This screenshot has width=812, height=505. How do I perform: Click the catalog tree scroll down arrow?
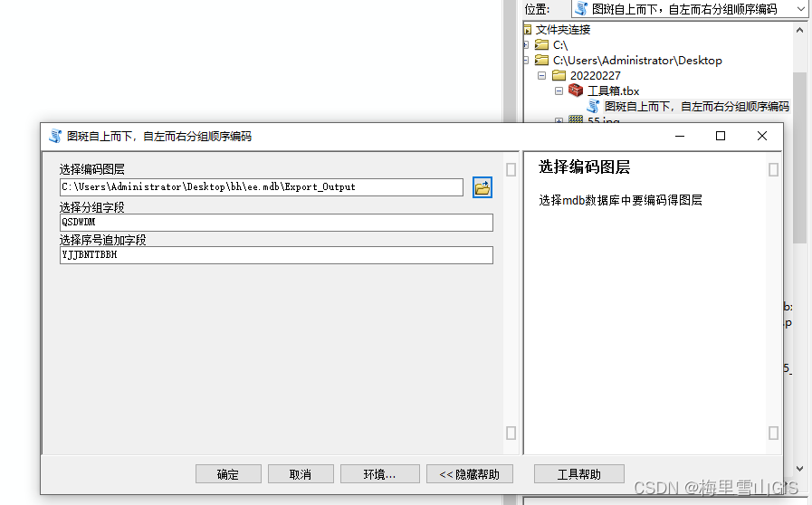point(799,469)
